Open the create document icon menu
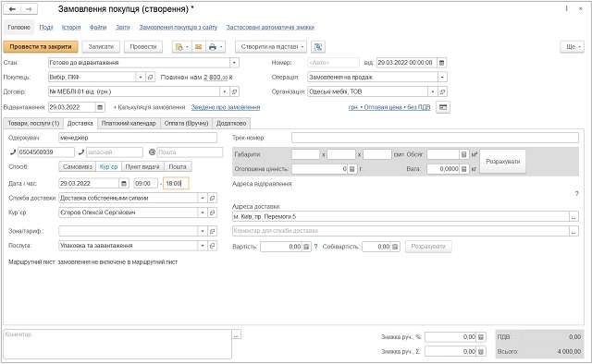Viewport: 592px width, 364px height. tap(182, 47)
